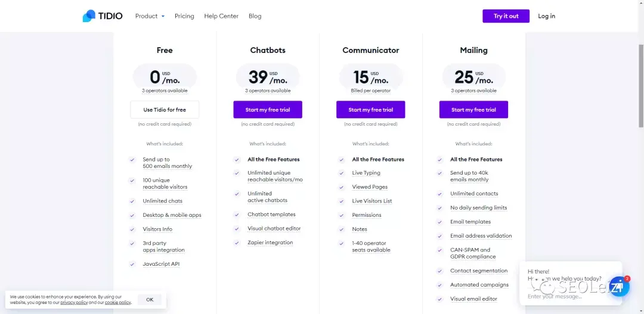Click the Tidio logo icon
This screenshot has height=314, width=644.
89,16
